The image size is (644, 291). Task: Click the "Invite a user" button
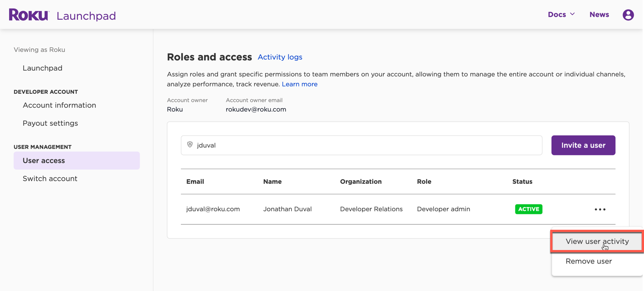click(x=583, y=145)
